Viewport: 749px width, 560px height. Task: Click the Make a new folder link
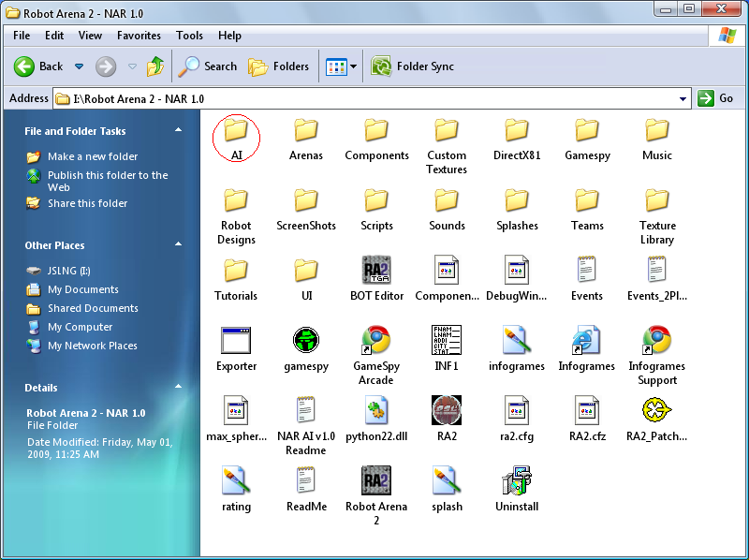93,156
